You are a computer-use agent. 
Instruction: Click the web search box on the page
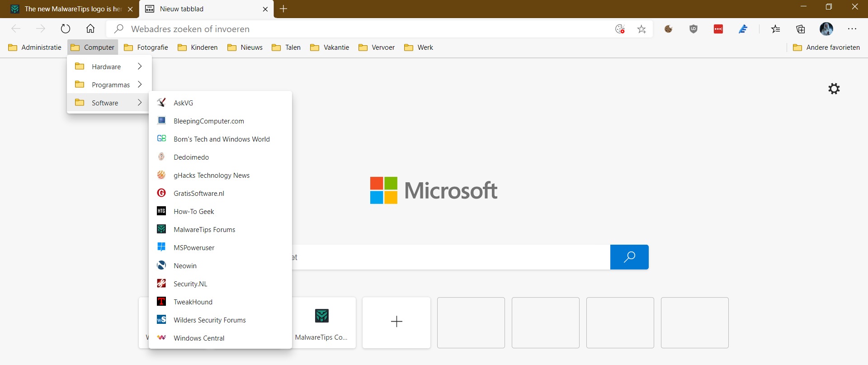(x=451, y=257)
